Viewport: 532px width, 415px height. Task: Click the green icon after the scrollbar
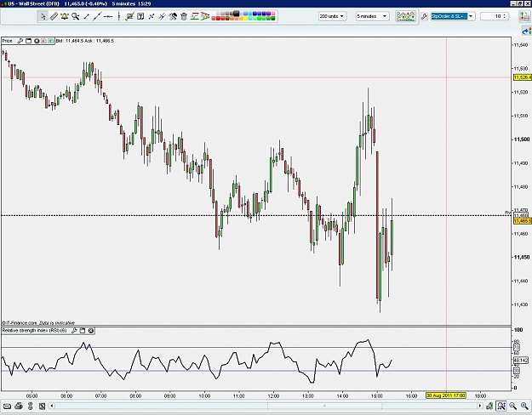pos(489,406)
